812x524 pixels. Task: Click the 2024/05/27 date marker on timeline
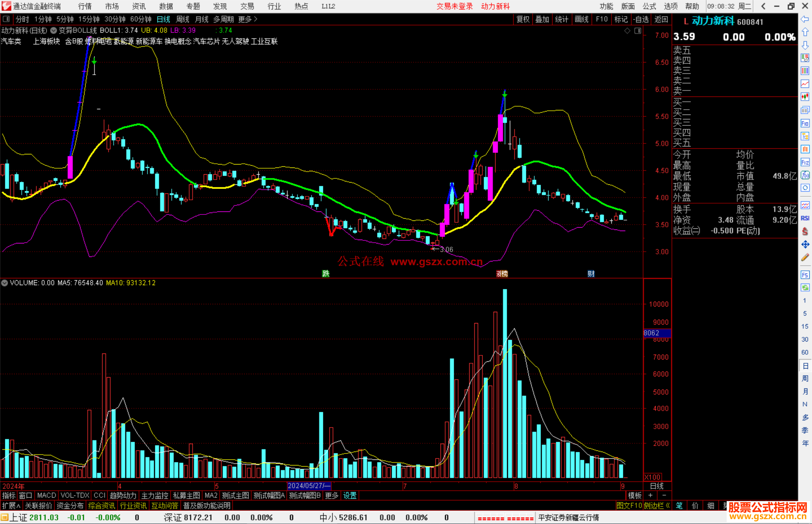tap(309, 486)
